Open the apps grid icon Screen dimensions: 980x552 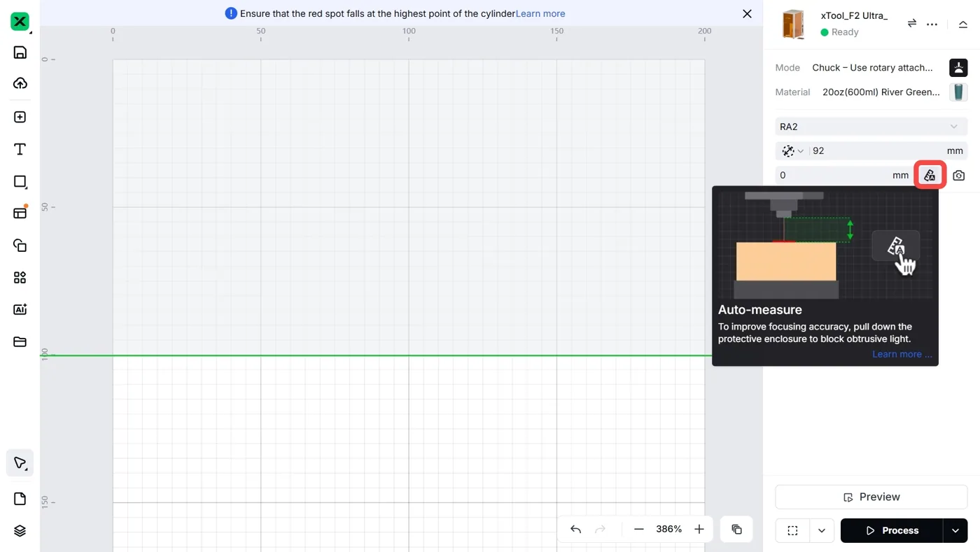coord(20,278)
